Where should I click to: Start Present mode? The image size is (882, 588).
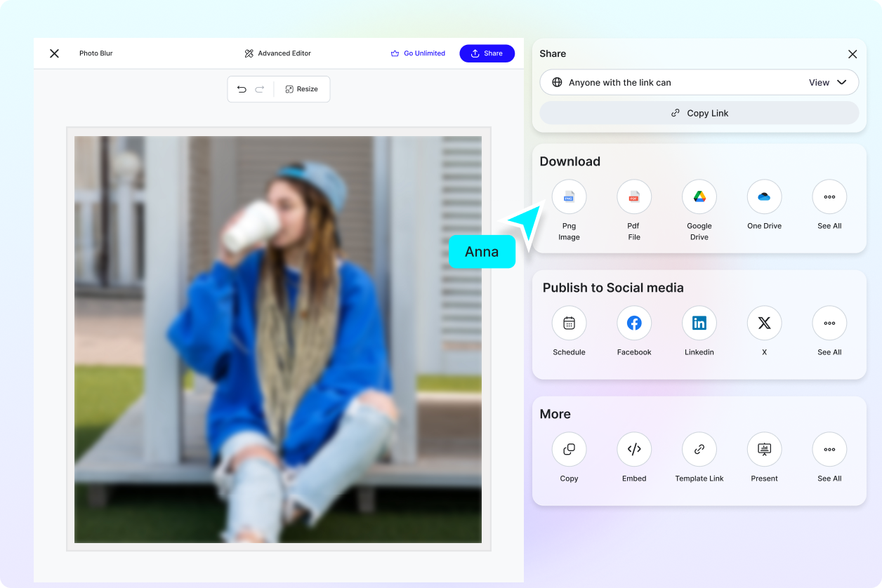click(764, 449)
